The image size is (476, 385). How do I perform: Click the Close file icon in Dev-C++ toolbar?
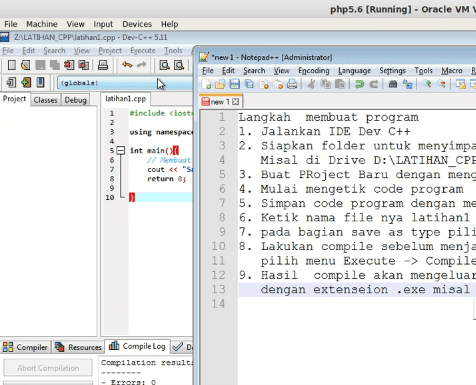click(x=69, y=65)
